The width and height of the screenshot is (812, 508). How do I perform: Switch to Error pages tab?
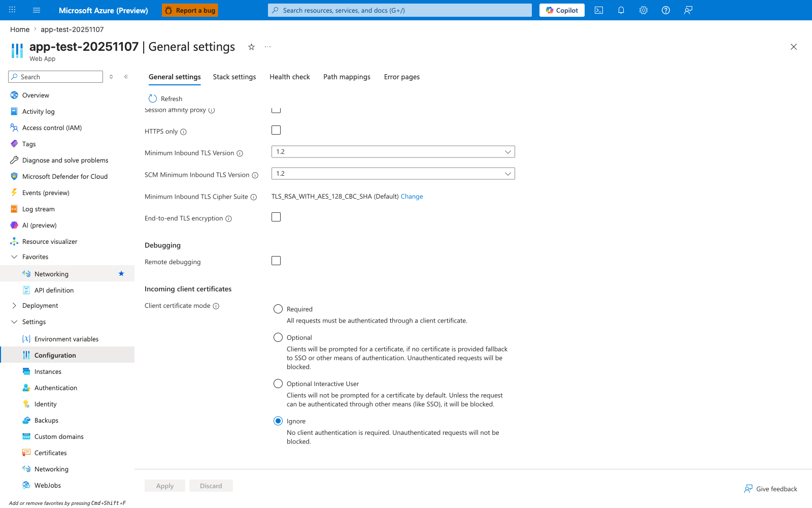(x=402, y=77)
